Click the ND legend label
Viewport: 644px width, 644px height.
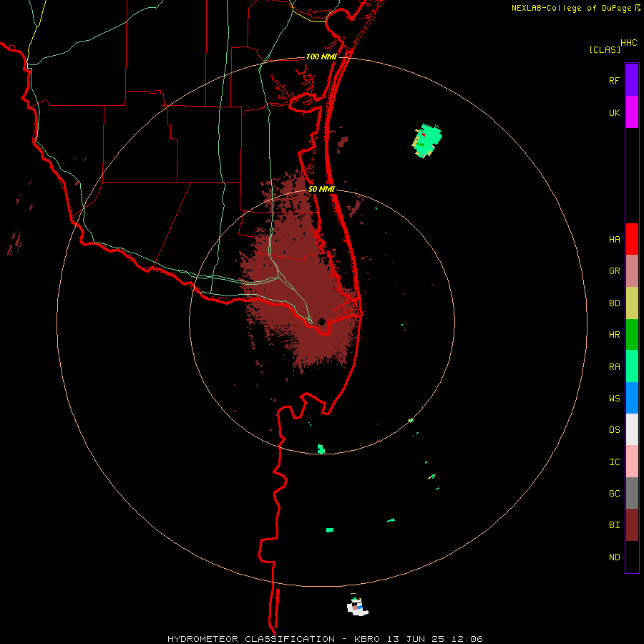[x=614, y=557]
